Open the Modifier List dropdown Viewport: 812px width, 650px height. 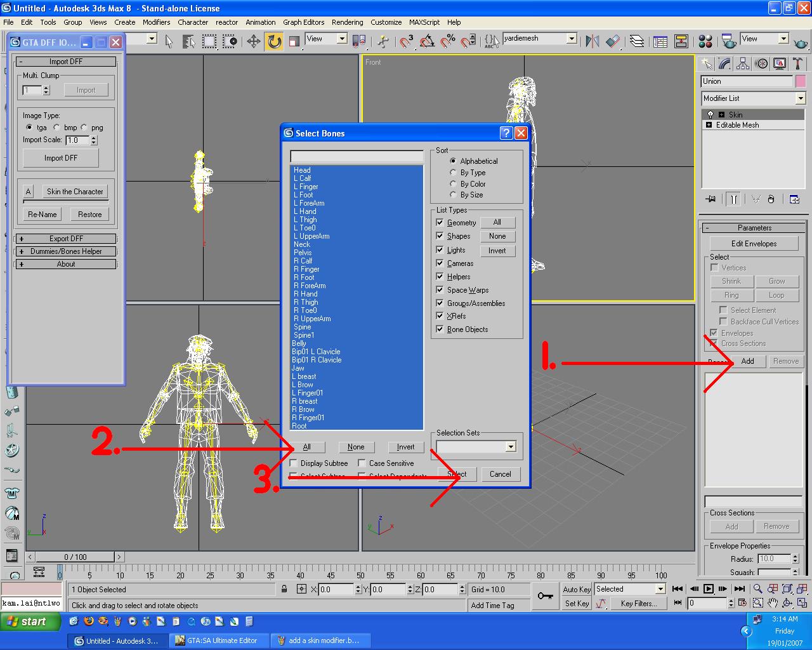coord(800,98)
